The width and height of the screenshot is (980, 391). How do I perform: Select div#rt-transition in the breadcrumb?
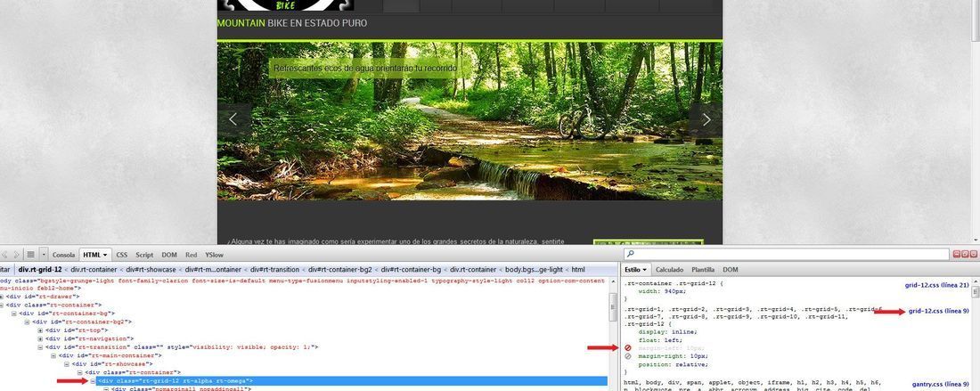(274, 270)
